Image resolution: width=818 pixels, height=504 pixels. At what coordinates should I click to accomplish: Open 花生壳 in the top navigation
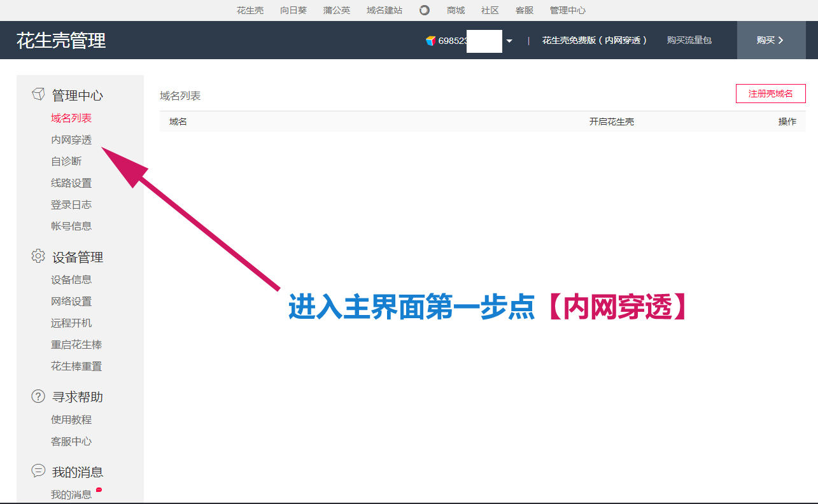250,10
